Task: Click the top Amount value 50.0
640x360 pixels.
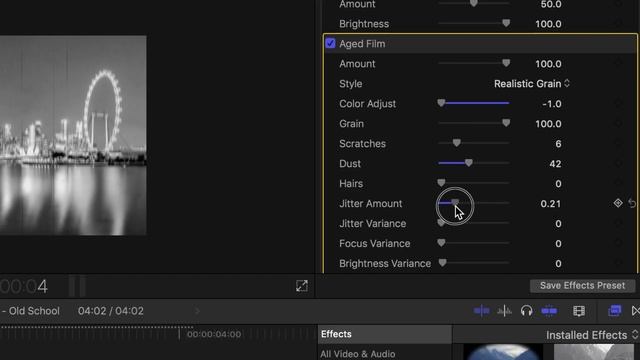Action: click(551, 4)
